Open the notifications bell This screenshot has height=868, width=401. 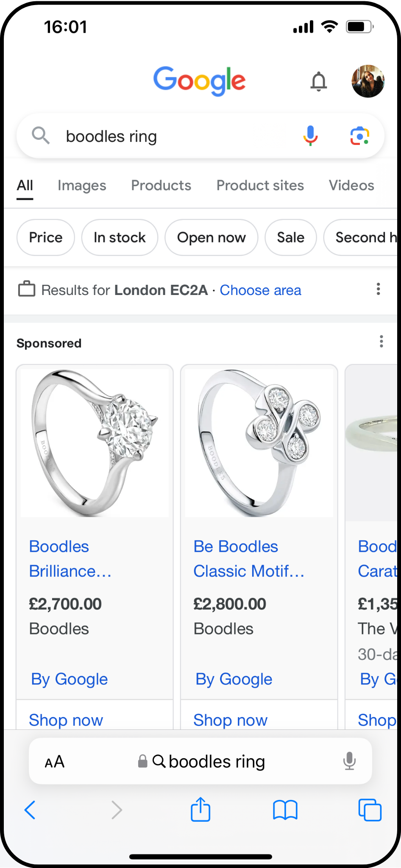(x=319, y=81)
